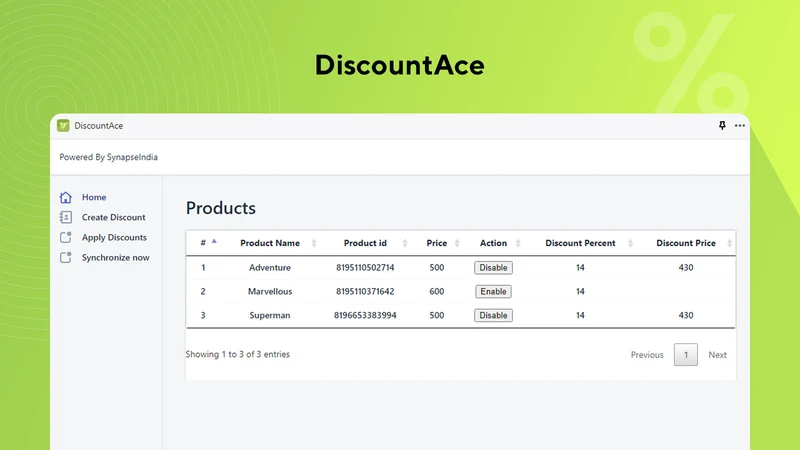Viewport: 800px width, 450px height.
Task: Click the Superman product name cell
Action: (x=270, y=315)
